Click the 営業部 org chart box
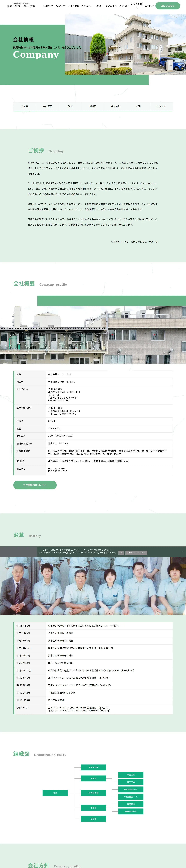 coord(93,819)
